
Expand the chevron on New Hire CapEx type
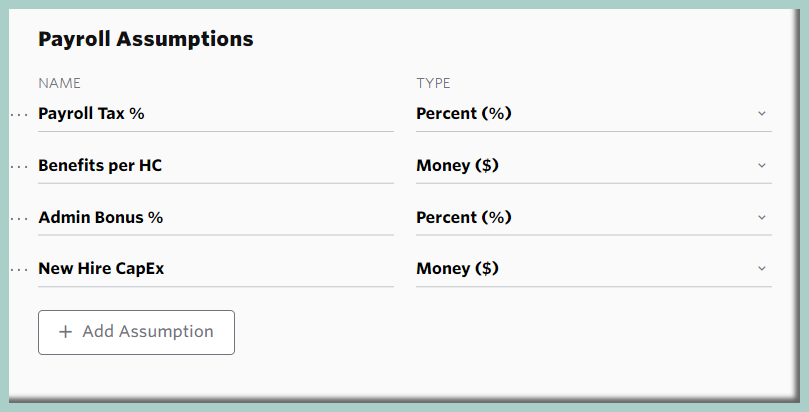pyautogui.click(x=761, y=269)
